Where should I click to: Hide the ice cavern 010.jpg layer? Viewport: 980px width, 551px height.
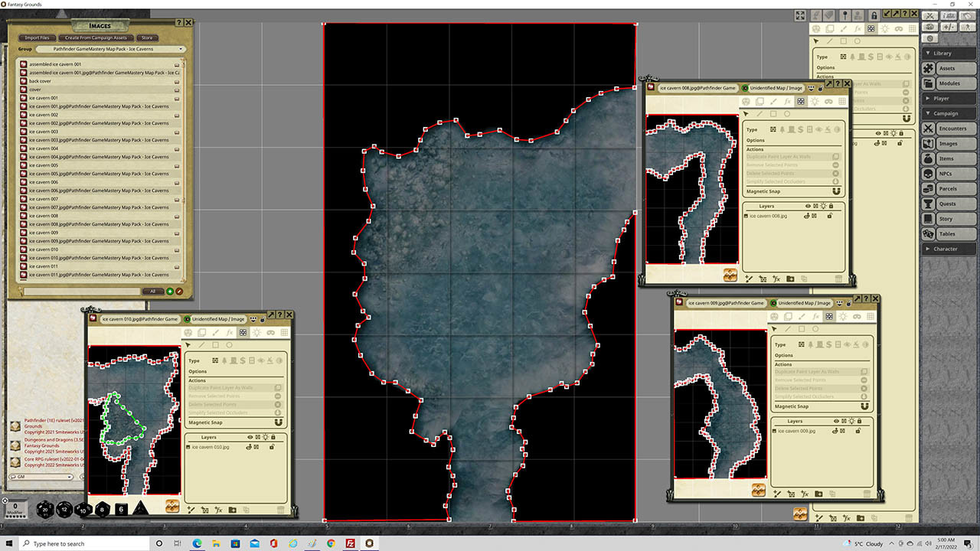[x=248, y=447]
